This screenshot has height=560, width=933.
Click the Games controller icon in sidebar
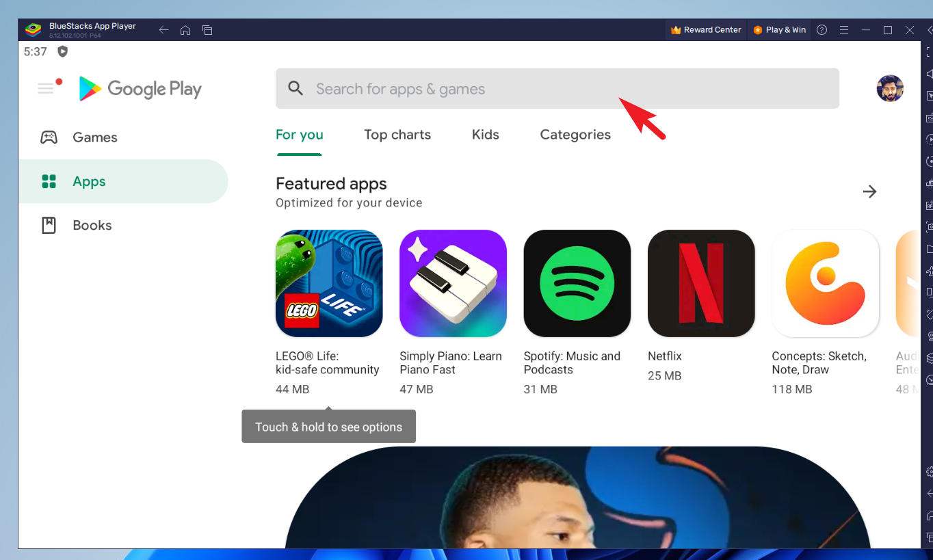pyautogui.click(x=49, y=137)
